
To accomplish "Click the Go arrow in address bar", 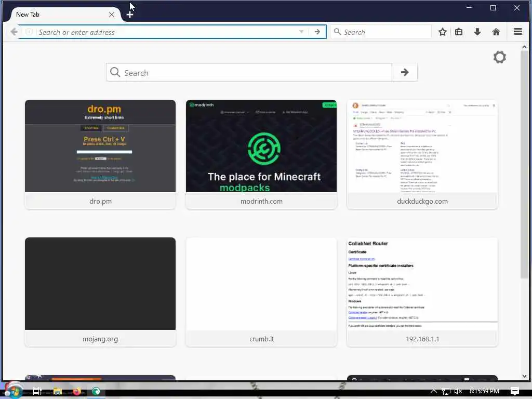I will click(317, 32).
